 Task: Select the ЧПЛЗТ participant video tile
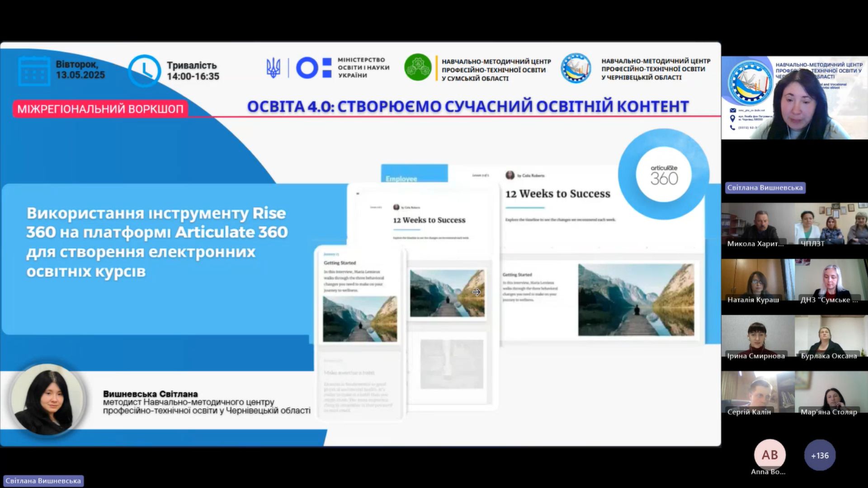831,224
